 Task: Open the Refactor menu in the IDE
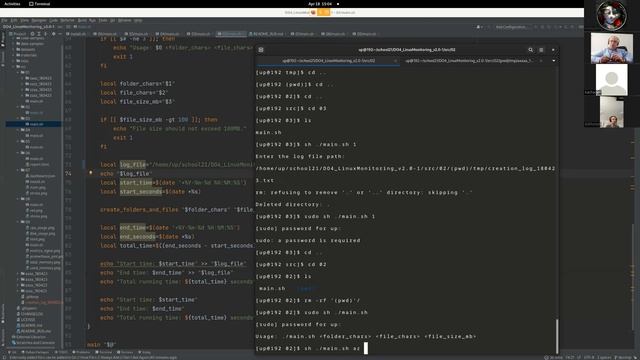(67, 20)
